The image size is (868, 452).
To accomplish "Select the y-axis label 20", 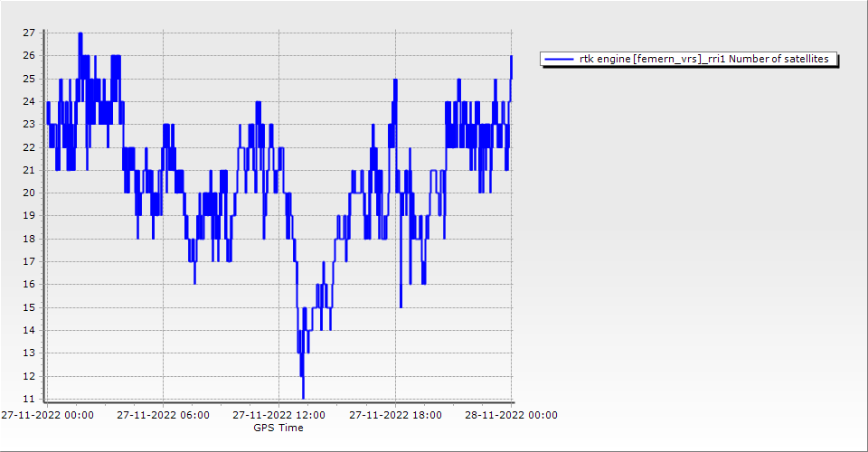I will pyautogui.click(x=28, y=193).
